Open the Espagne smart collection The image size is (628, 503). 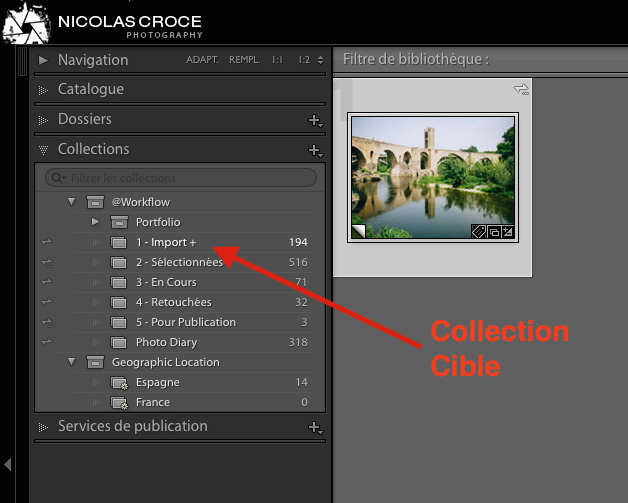tap(158, 382)
